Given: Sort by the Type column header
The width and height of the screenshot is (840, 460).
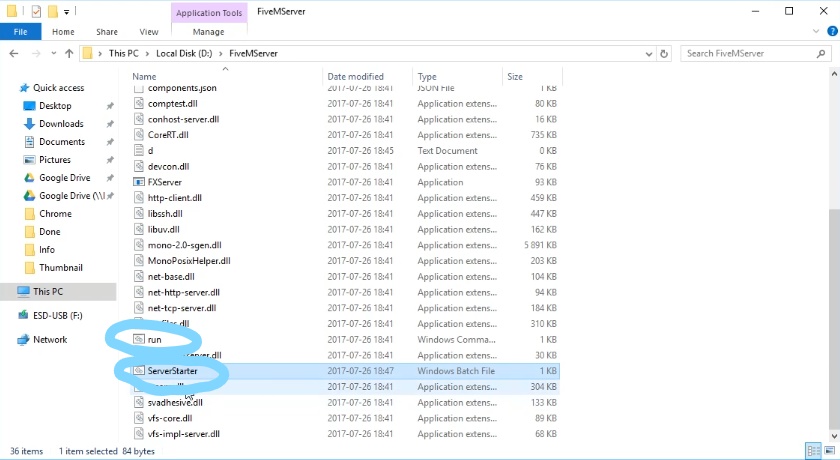Looking at the screenshot, I should click(x=427, y=77).
